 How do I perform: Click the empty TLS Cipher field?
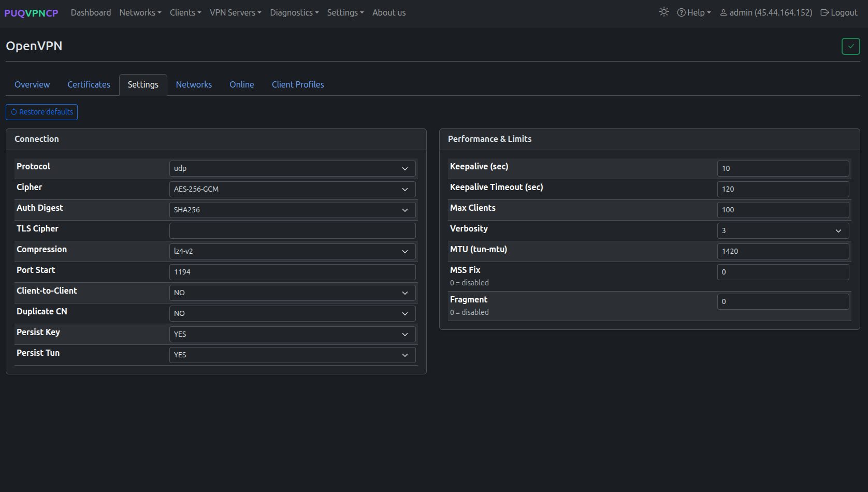292,230
